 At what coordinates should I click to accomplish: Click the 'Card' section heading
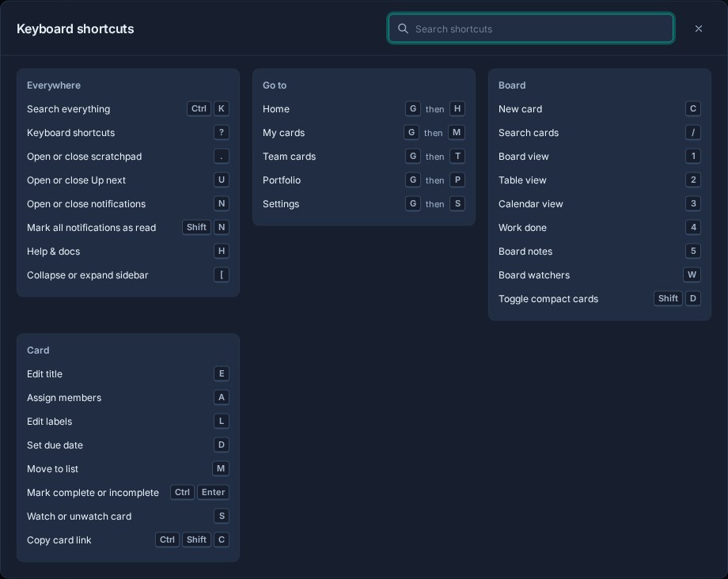point(38,350)
